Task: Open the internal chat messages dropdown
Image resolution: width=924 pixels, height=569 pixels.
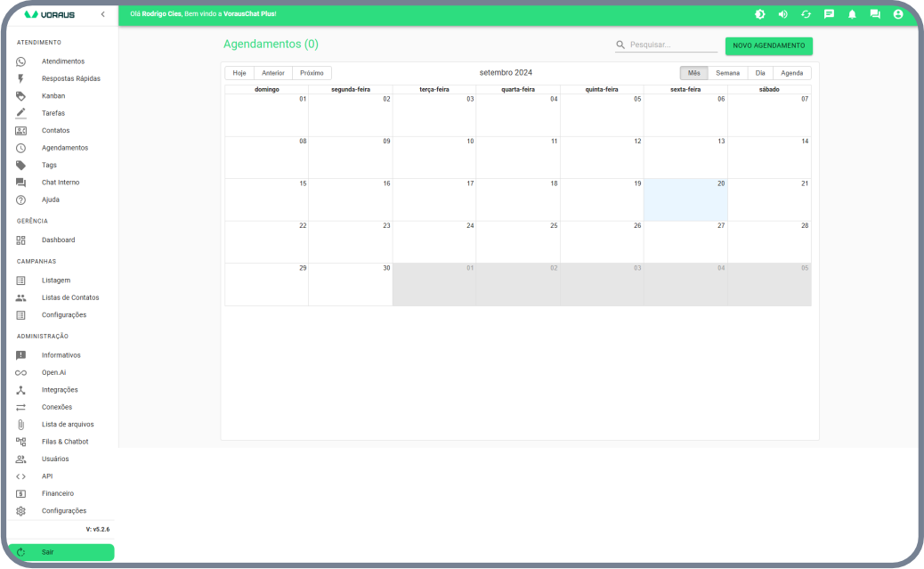Action: point(875,14)
